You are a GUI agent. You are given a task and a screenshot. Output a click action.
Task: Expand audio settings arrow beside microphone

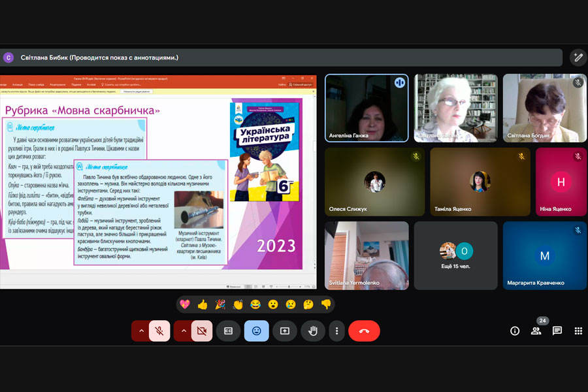pyautogui.click(x=141, y=331)
